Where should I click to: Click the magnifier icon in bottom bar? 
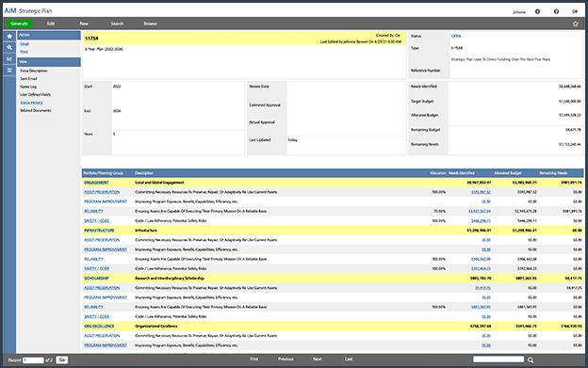531,360
